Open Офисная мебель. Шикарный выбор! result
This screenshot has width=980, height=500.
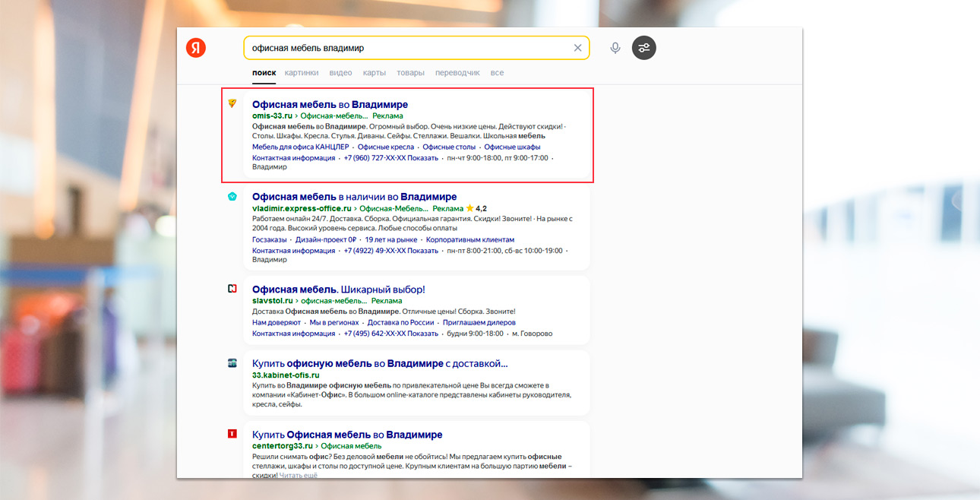click(338, 290)
